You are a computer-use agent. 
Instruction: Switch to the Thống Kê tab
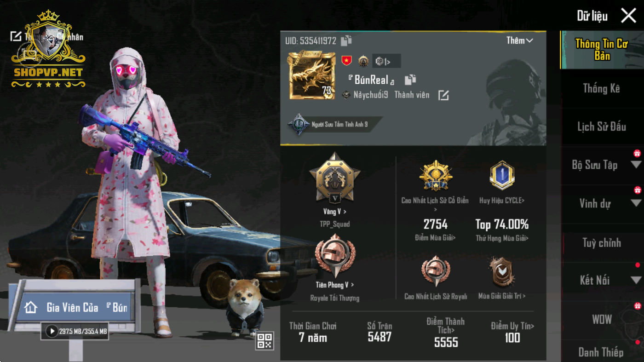coord(602,88)
